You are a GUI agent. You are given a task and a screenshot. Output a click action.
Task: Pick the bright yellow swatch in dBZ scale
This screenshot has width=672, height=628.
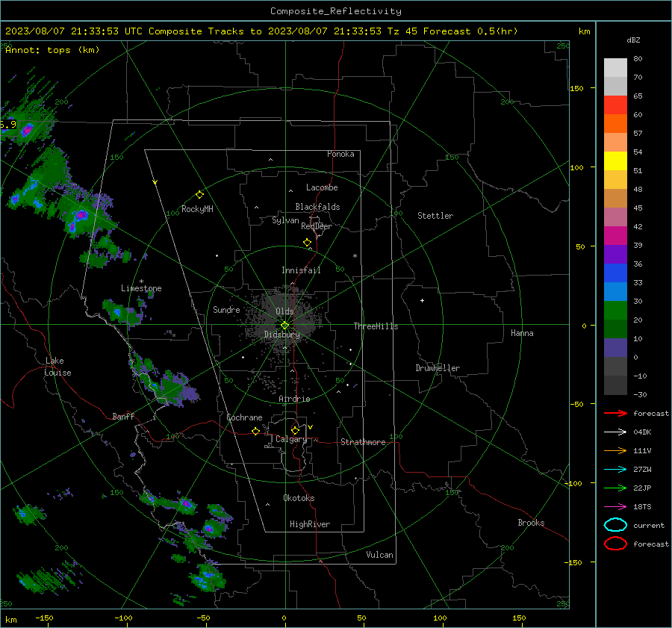(x=615, y=161)
